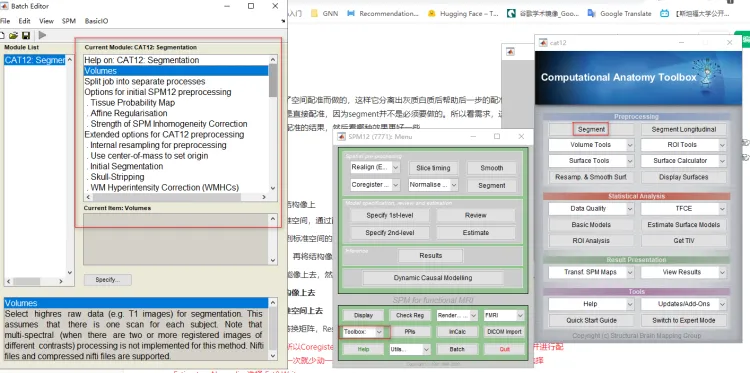Click the Recommendation bookmark icon

pos(352,13)
